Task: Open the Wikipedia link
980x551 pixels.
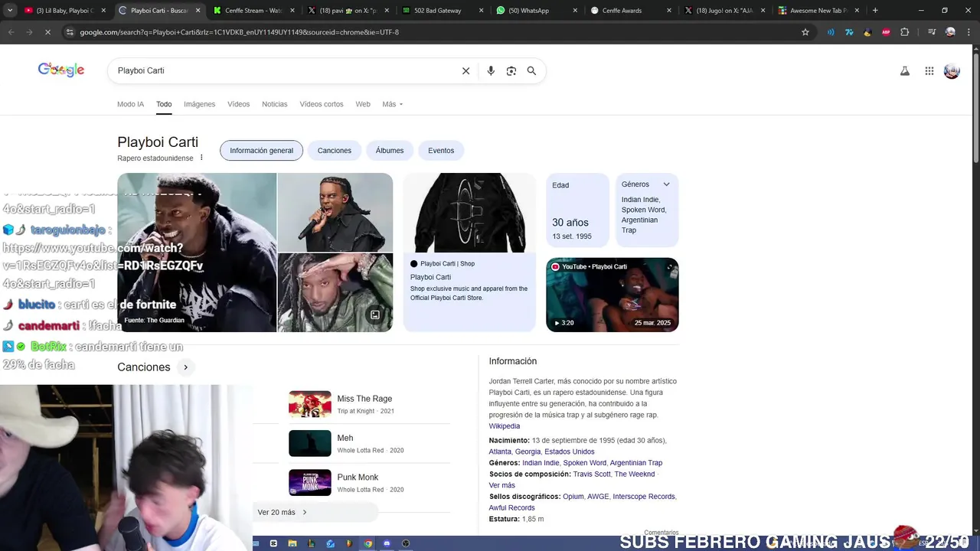Action: pos(505,426)
